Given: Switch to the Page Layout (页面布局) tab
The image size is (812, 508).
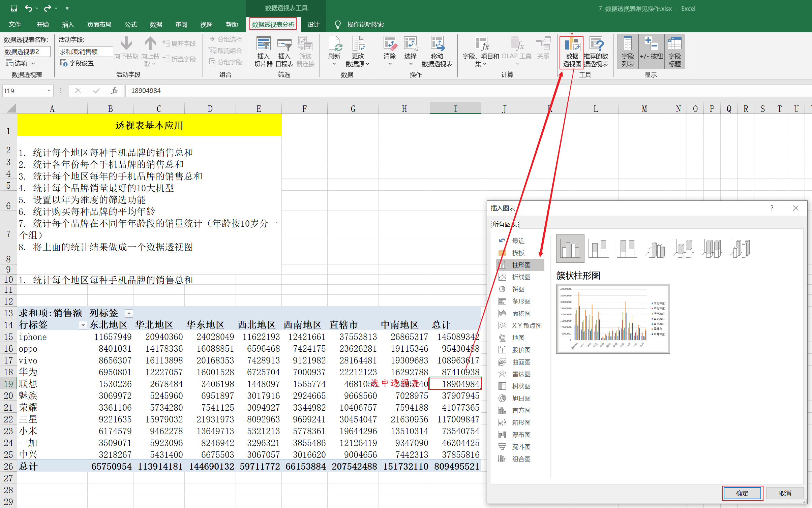Looking at the screenshot, I should tap(99, 25).
